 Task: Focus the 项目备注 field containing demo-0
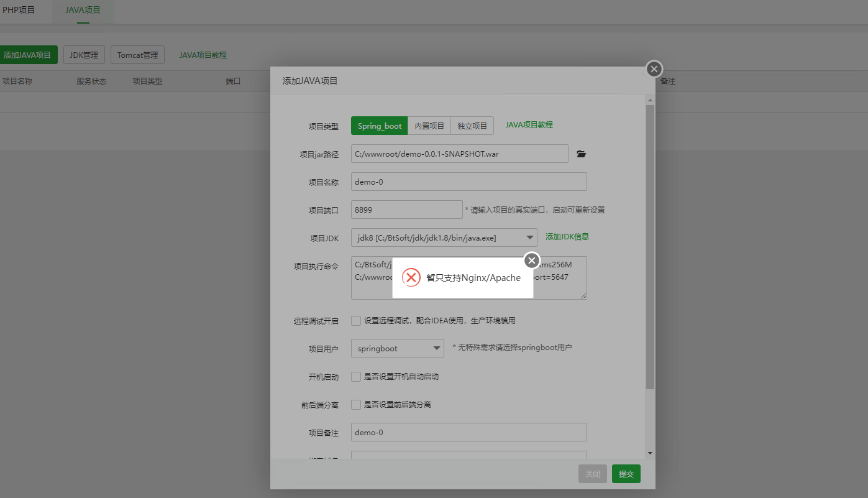coord(469,432)
